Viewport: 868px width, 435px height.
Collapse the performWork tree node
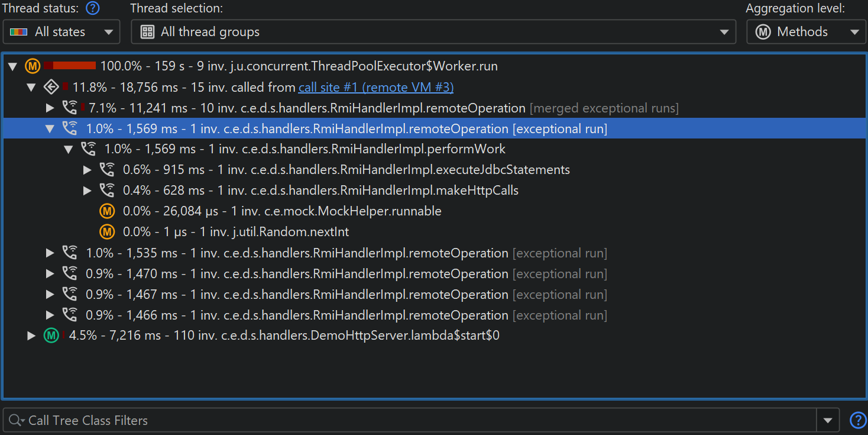pos(69,149)
